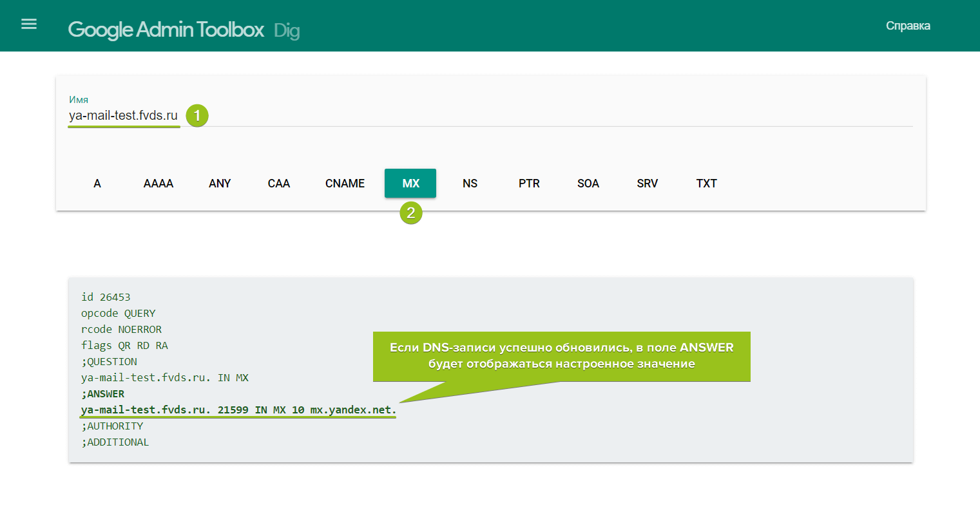The height and width of the screenshot is (510, 980).
Task: Click the 'ya-mail-test.fvds.ru. IN MX' question line
Action: coord(165,377)
